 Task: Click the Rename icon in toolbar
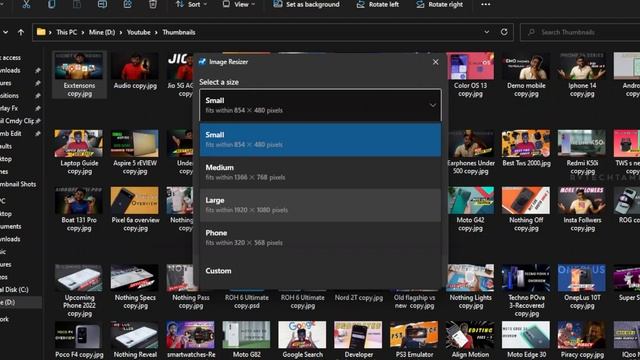[x=102, y=4]
